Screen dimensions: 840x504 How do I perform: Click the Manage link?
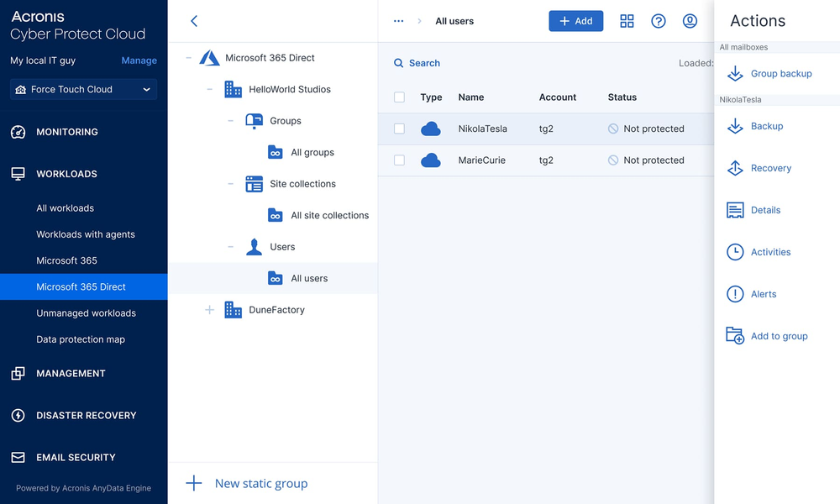click(139, 60)
